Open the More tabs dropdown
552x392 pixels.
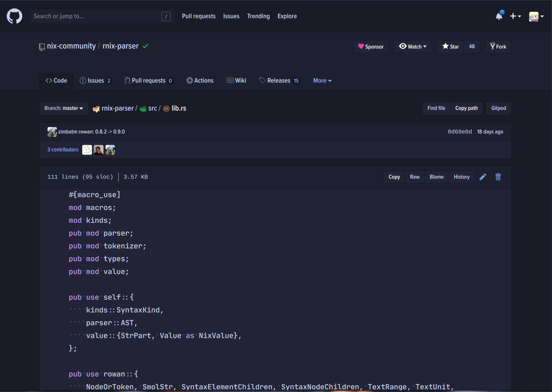pos(322,81)
